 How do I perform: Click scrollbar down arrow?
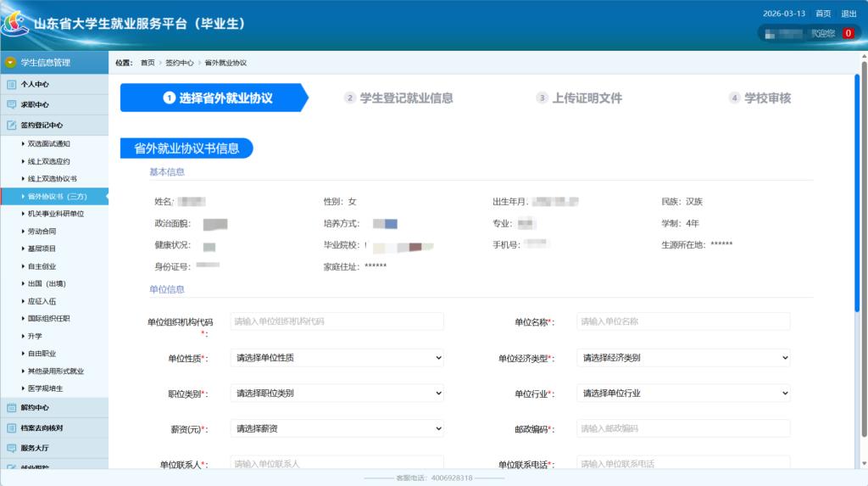coord(864,463)
